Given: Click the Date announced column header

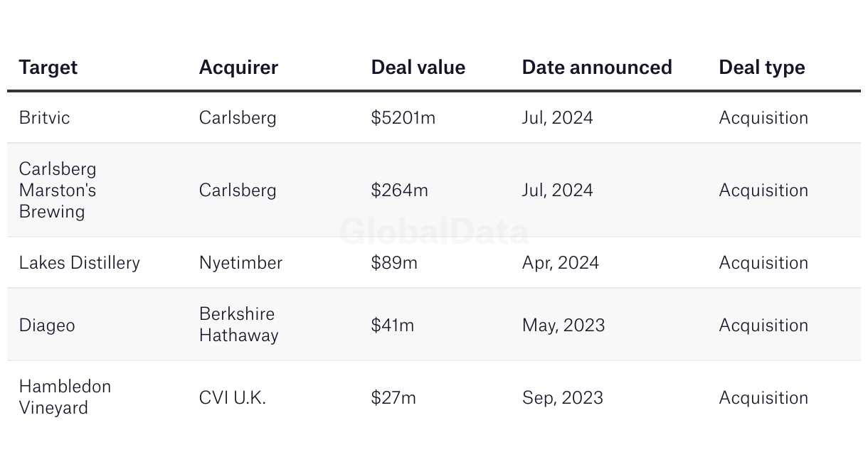Looking at the screenshot, I should point(597,68).
